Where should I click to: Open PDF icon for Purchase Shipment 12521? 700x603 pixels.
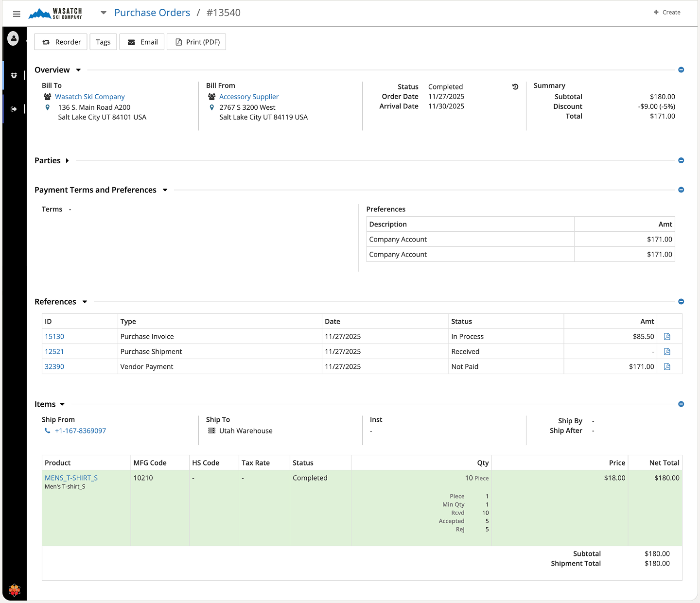(x=667, y=352)
